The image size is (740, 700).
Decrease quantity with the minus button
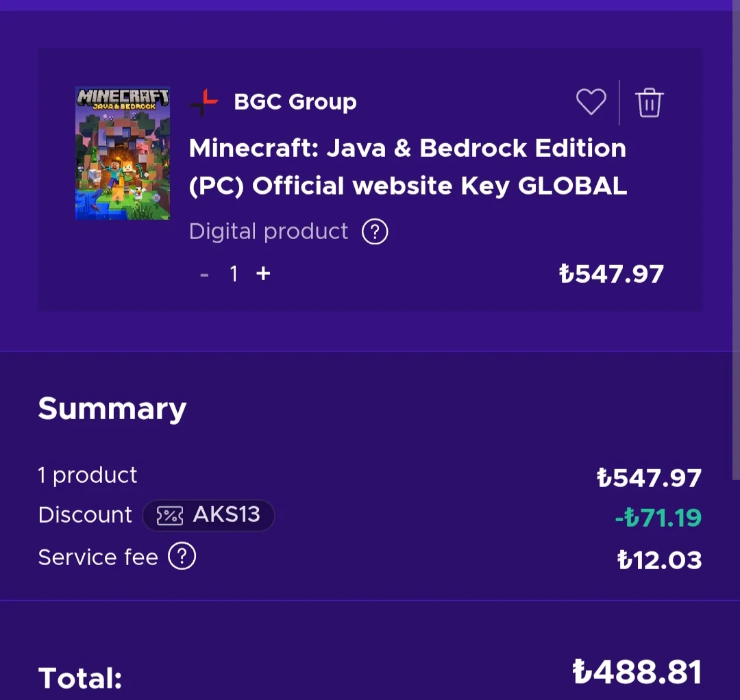(204, 275)
